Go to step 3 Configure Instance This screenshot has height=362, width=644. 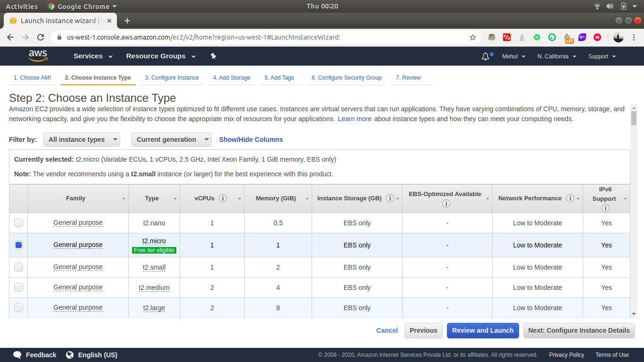click(x=172, y=78)
